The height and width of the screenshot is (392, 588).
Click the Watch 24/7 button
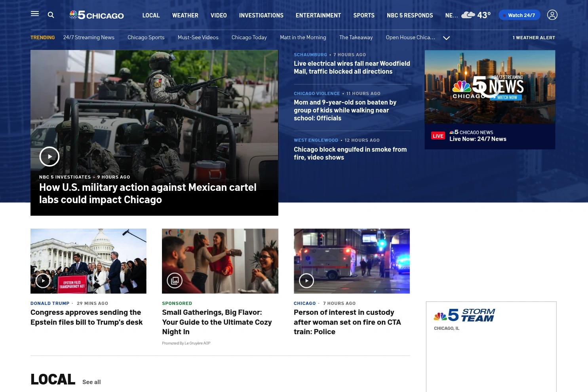(x=519, y=15)
